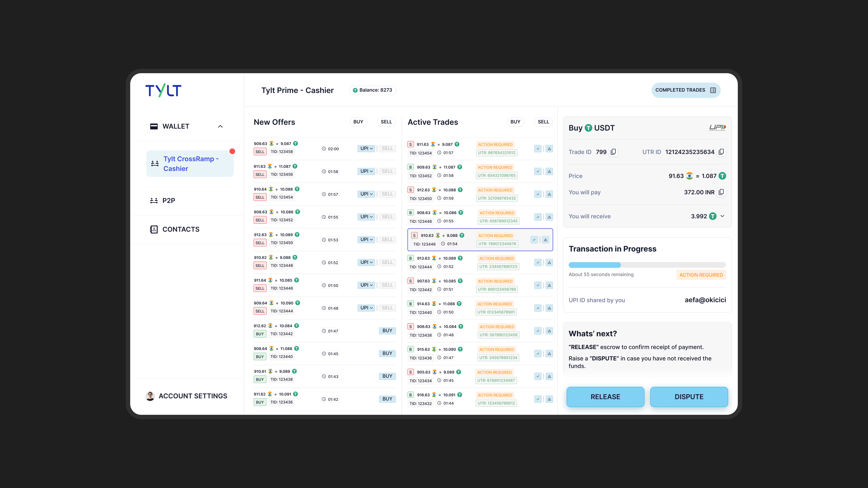Click the wallet card icon
This screenshot has width=868, height=488.
[154, 126]
